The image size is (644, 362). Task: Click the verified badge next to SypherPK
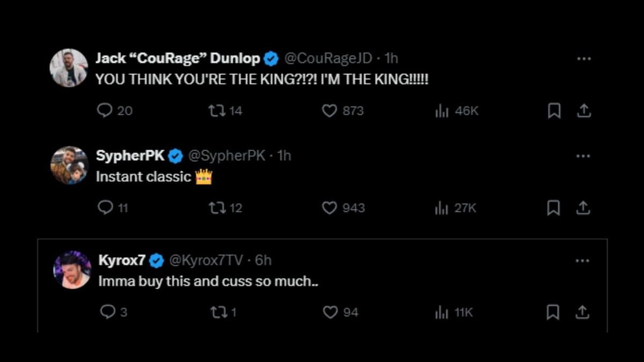pos(175,156)
